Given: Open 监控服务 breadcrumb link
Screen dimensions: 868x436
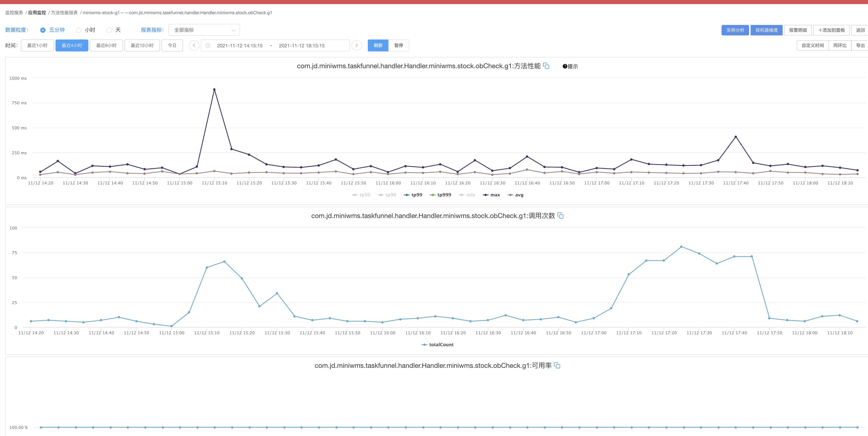Looking at the screenshot, I should (14, 12).
